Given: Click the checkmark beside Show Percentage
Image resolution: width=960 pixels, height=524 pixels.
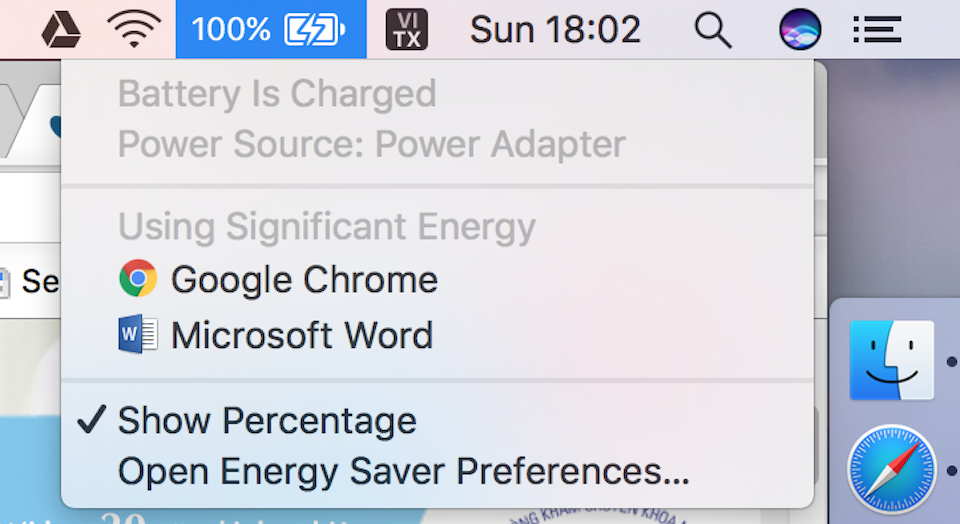Looking at the screenshot, I should click(x=91, y=421).
